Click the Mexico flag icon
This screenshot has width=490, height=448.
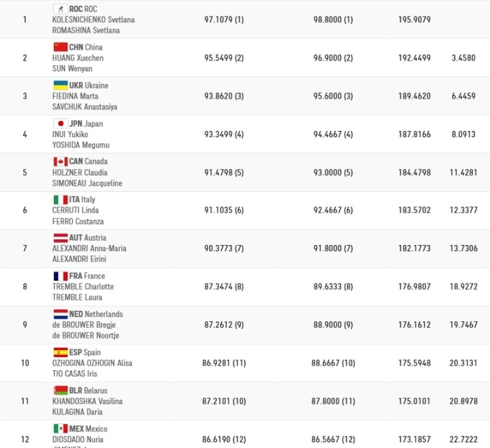[61, 429]
